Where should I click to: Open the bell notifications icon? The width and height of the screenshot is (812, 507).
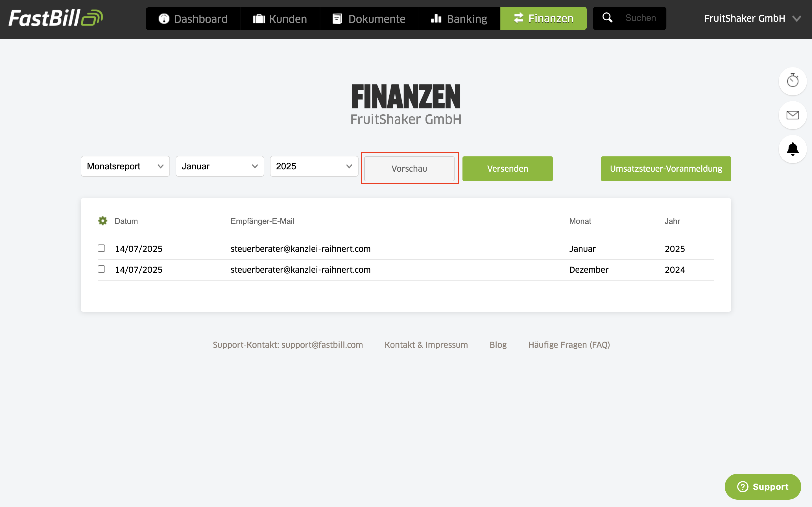[x=793, y=149]
